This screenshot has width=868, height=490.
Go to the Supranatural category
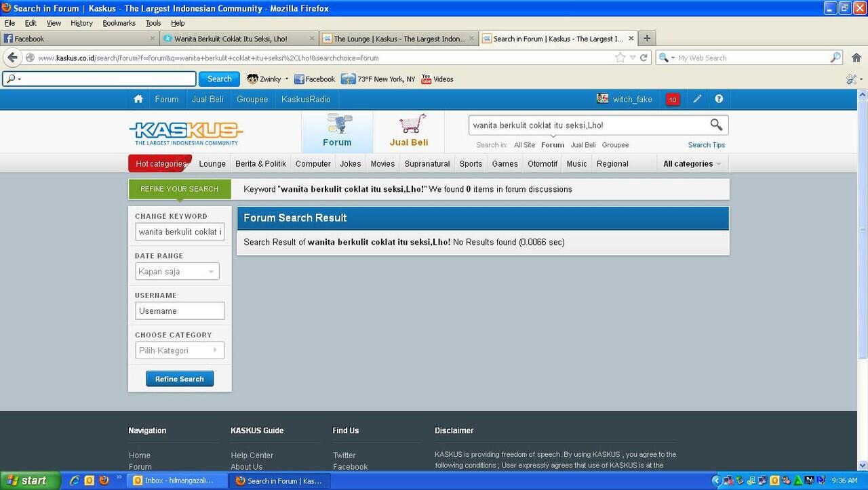427,163
